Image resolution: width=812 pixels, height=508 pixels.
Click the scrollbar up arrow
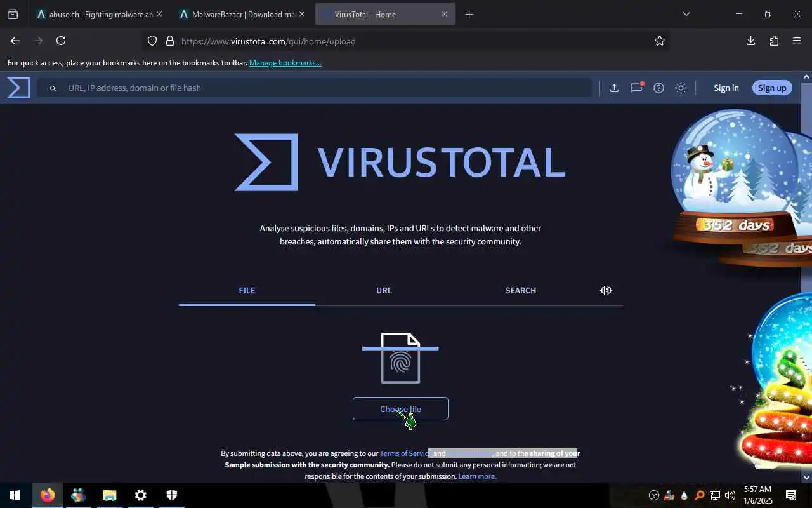pos(807,77)
